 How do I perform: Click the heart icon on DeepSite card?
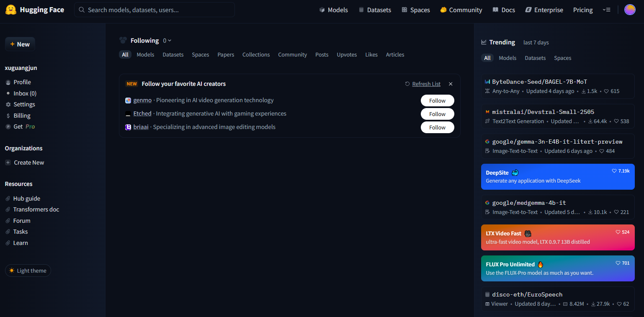tap(614, 171)
